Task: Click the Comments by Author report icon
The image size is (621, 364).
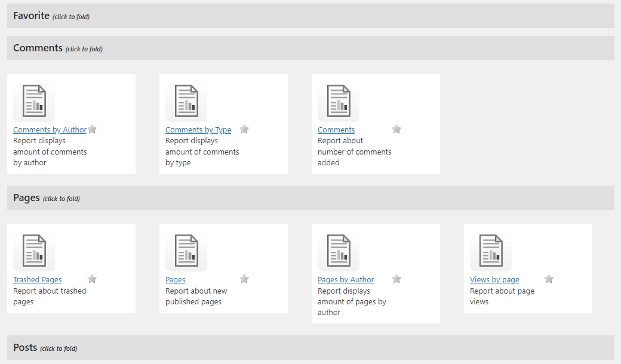Action: (x=34, y=101)
